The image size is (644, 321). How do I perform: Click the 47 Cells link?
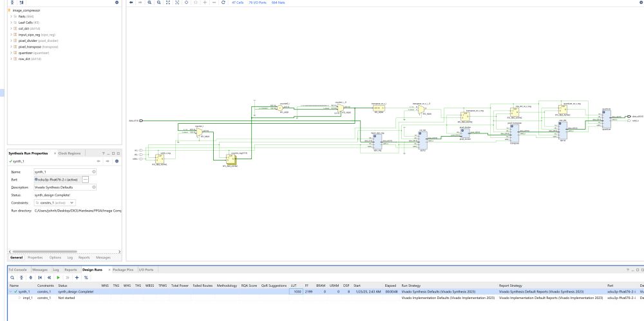click(x=238, y=3)
